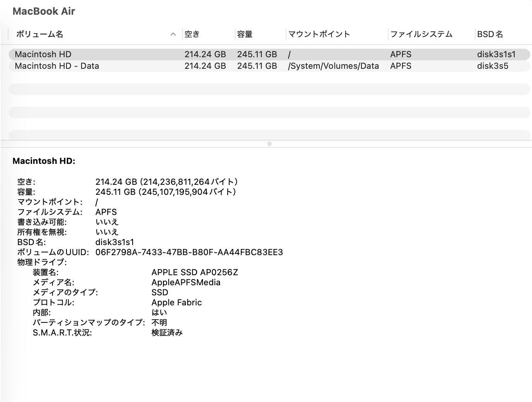This screenshot has width=532, height=402.
Task: Sort by 容量 column header
Action: click(x=245, y=34)
